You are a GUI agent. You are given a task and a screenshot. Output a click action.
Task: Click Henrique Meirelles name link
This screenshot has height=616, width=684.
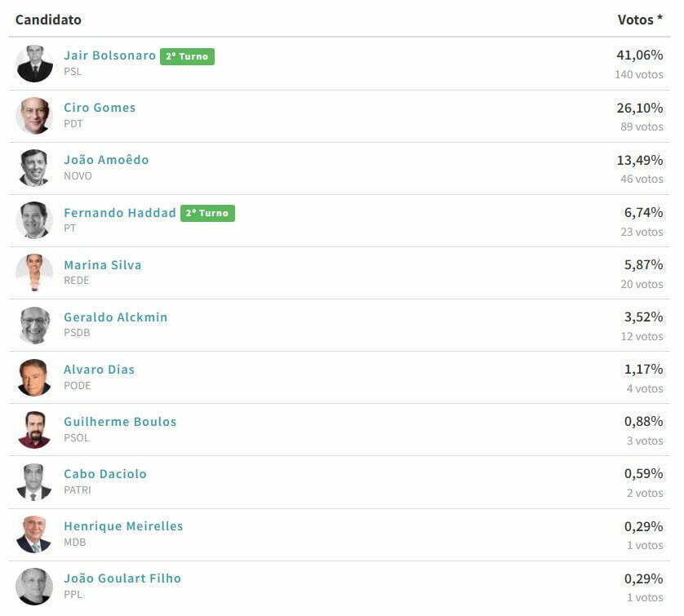pos(123,526)
